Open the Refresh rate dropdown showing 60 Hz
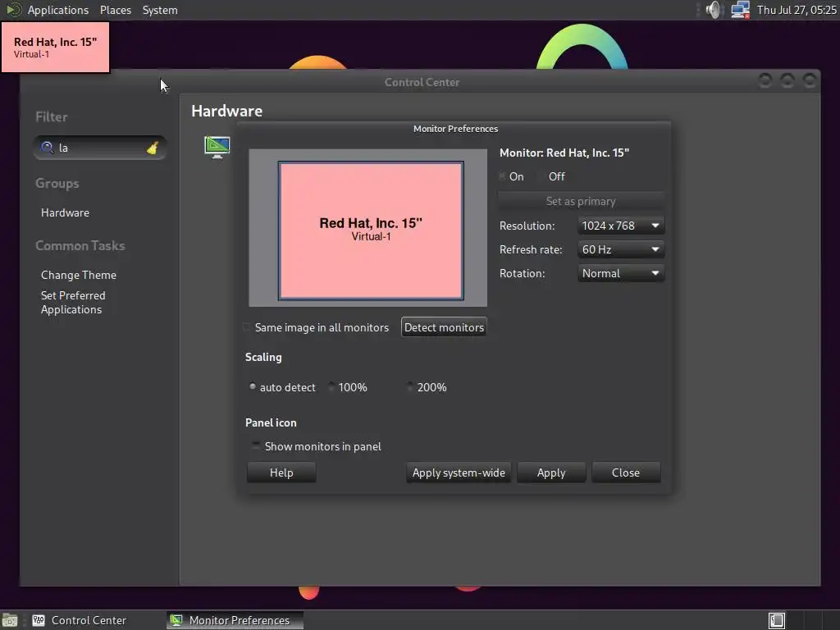The width and height of the screenshot is (840, 630). tap(621, 249)
